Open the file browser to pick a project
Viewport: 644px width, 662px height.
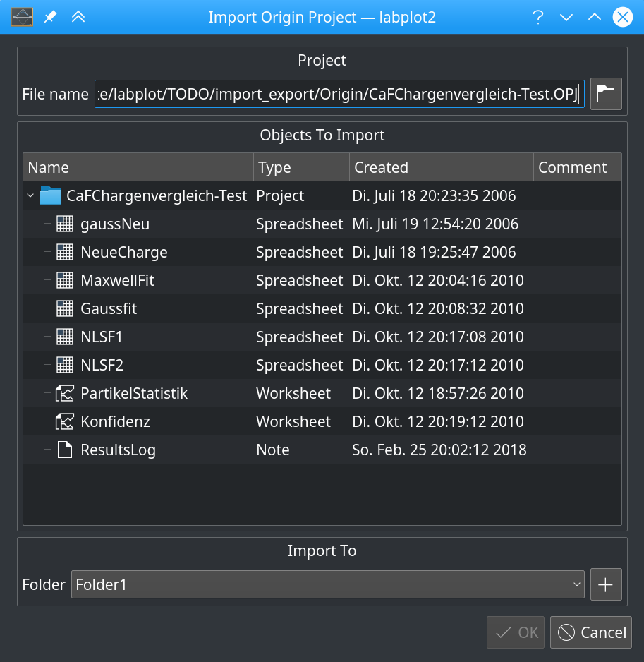605,93
